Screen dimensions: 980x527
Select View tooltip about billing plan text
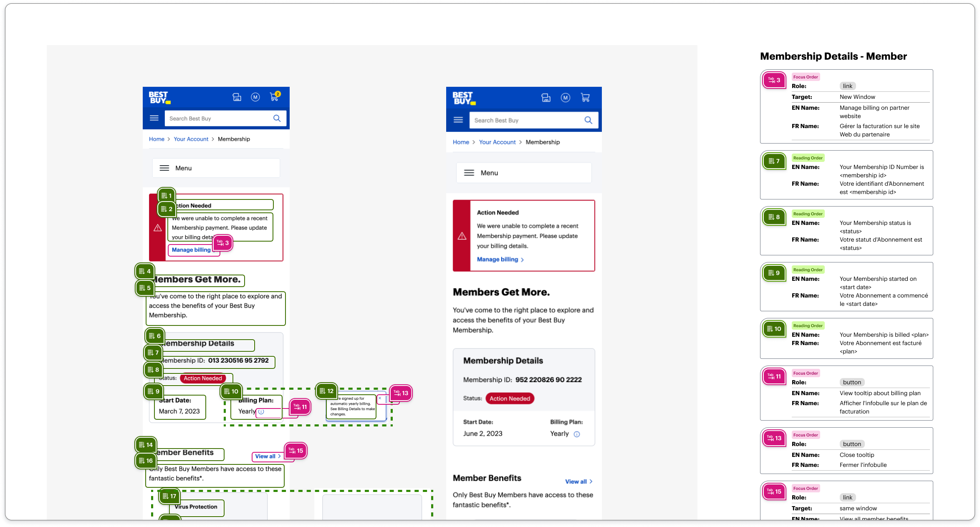[880, 393]
